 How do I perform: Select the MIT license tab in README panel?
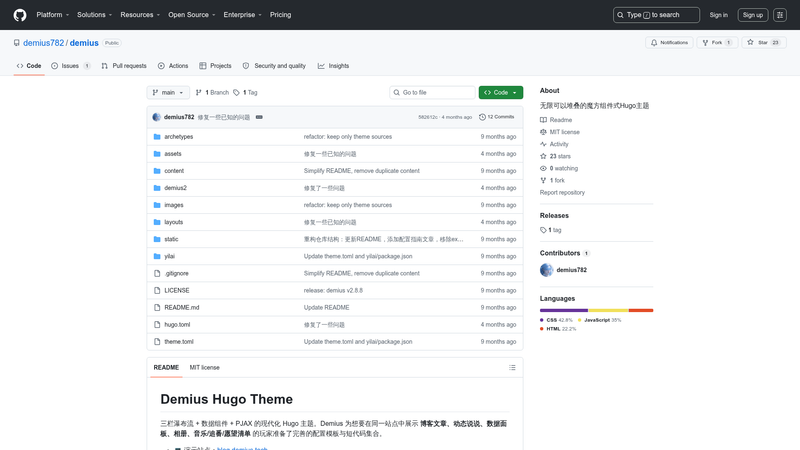click(x=205, y=367)
